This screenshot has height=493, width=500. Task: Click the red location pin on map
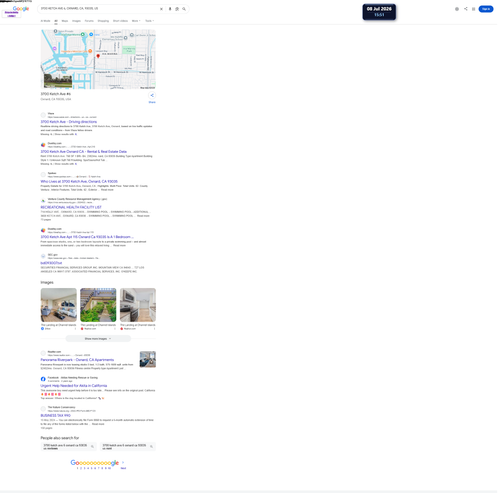tap(98, 56)
